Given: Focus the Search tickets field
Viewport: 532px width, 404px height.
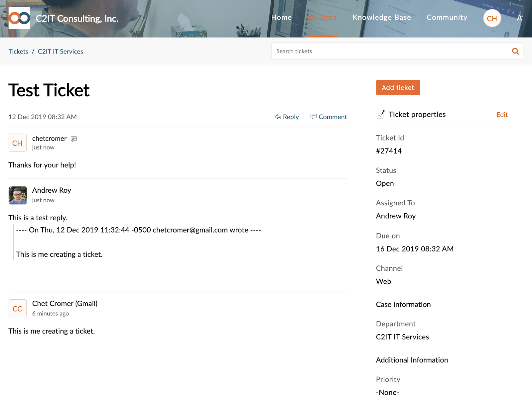Looking at the screenshot, I should pyautogui.click(x=397, y=51).
